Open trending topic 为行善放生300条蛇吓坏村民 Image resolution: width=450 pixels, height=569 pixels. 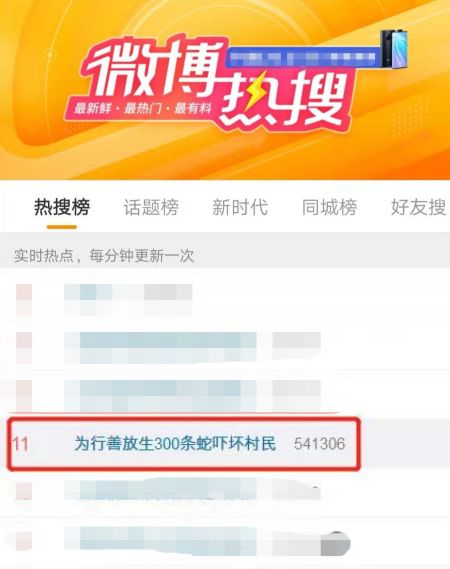click(175, 444)
